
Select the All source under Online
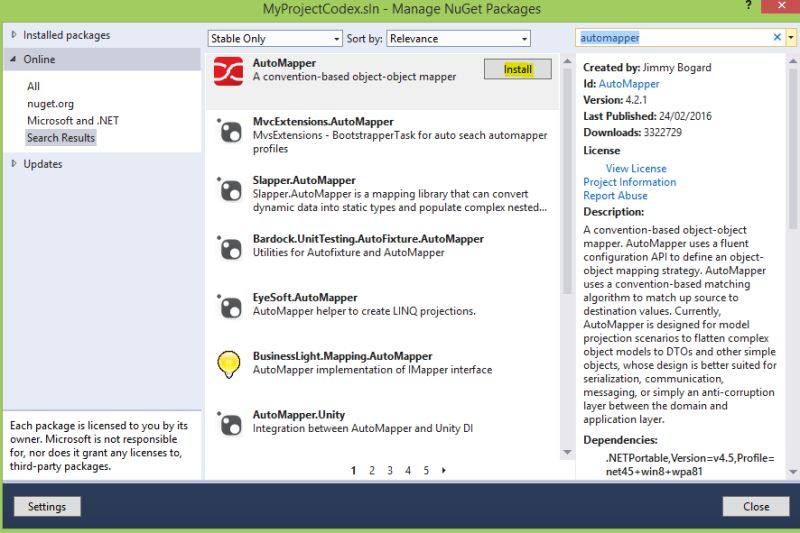point(33,86)
